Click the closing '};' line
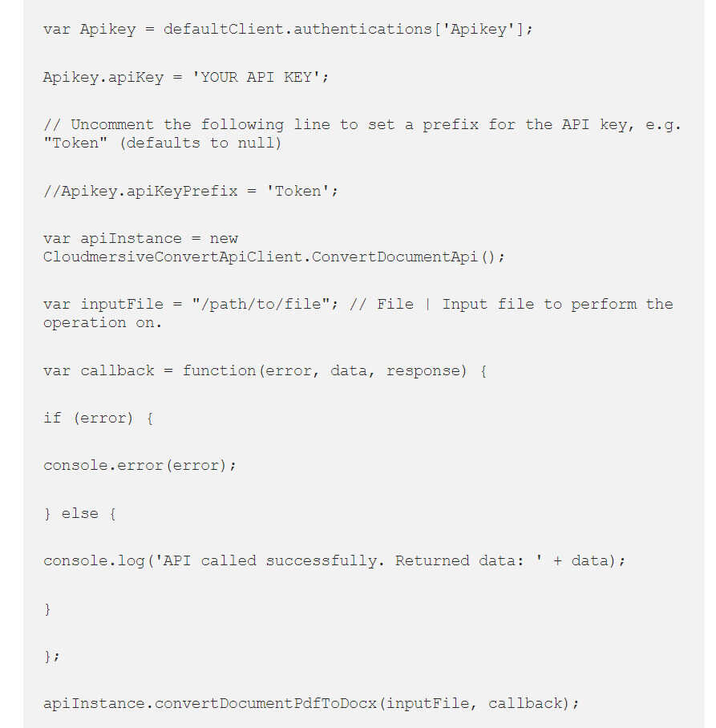 point(51,657)
